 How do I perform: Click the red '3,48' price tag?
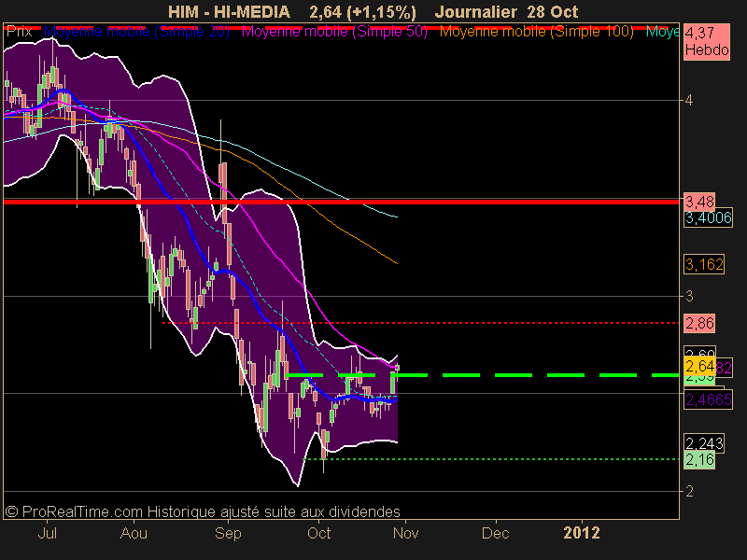tap(699, 202)
